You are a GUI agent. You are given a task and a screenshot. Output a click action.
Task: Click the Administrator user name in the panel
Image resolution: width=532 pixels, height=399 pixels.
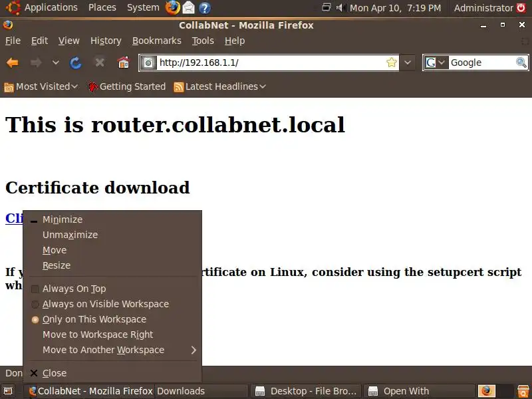[x=483, y=8]
